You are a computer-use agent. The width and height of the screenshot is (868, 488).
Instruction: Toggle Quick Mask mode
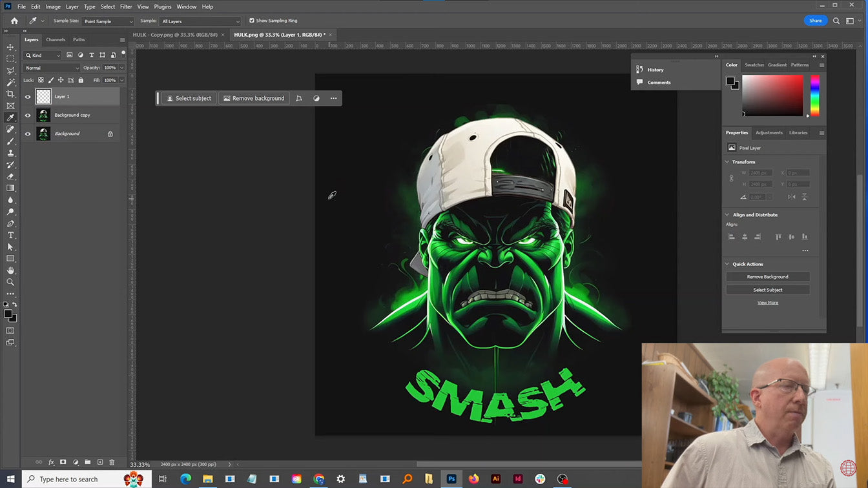(10, 330)
